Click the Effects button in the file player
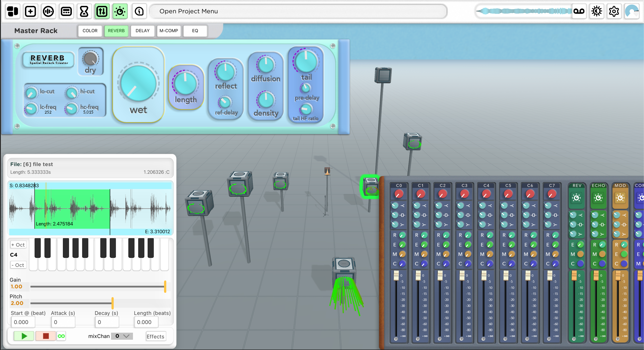Screen dimensions: 644x350 (156, 336)
